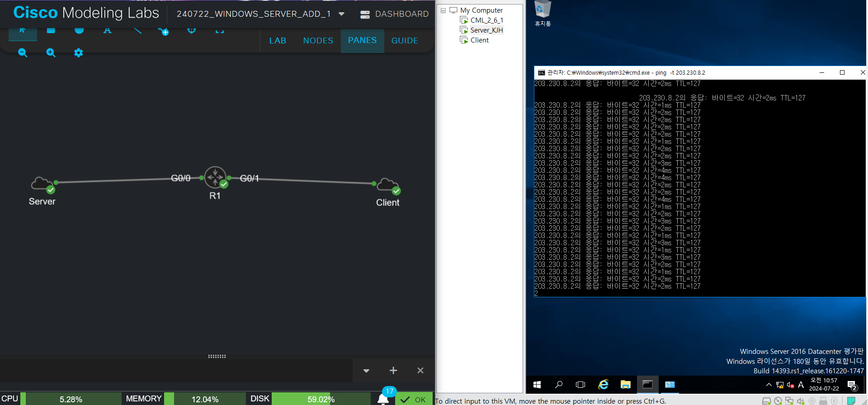Click network status tray icon in VM
This screenshot has width=868, height=405.
click(x=780, y=385)
